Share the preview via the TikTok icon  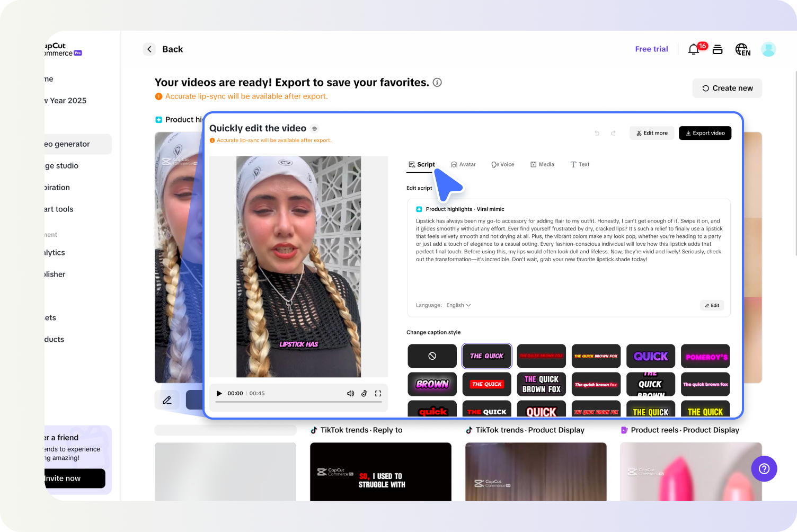364,393
